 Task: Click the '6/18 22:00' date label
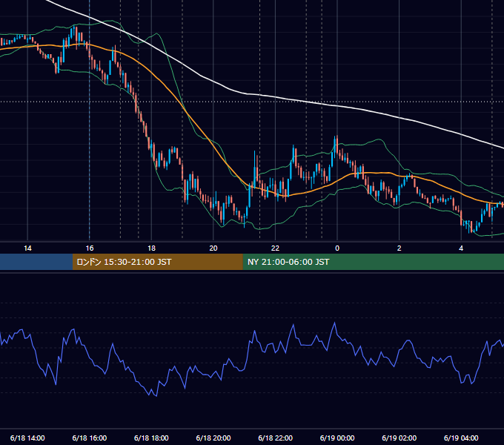(x=276, y=438)
